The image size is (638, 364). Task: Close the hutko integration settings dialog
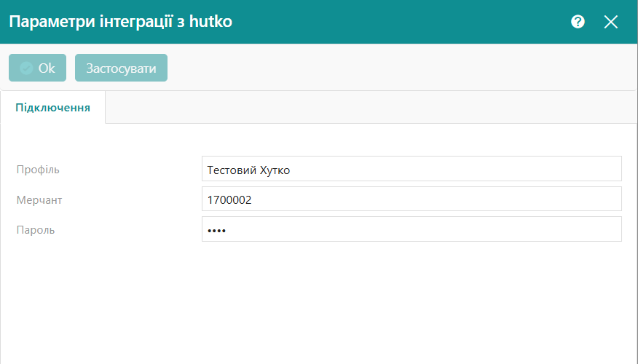(610, 22)
